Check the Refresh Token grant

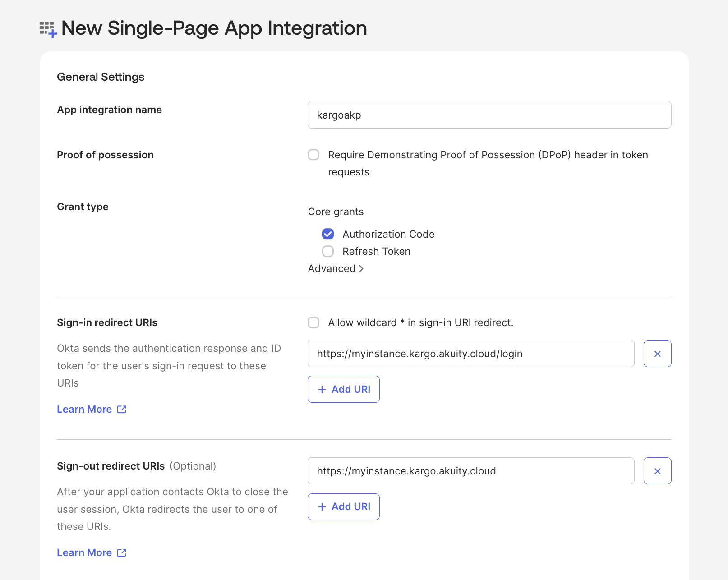click(x=328, y=251)
